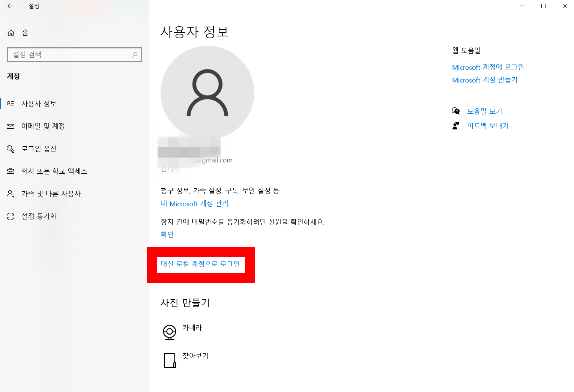Click the 사진 만들기 heading
Image resolution: width=574 pixels, height=392 pixels.
(x=185, y=303)
